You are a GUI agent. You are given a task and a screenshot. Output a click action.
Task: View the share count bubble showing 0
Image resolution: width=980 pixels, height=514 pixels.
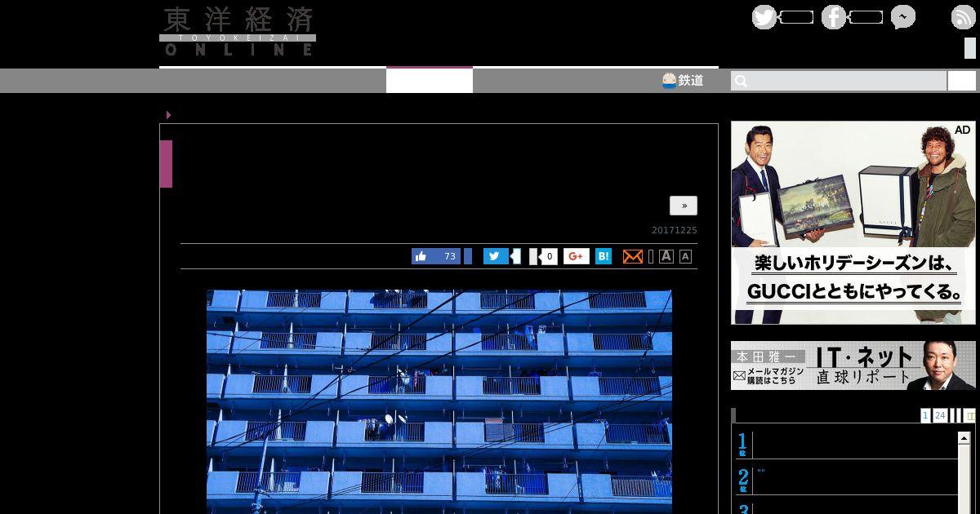coord(549,256)
